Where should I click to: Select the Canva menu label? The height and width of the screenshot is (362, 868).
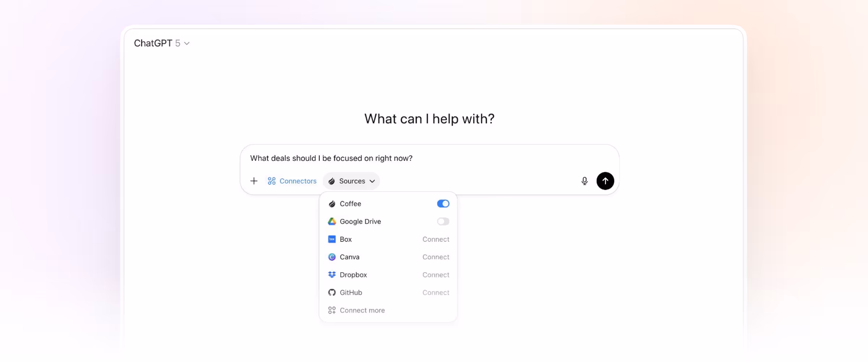[x=350, y=257]
